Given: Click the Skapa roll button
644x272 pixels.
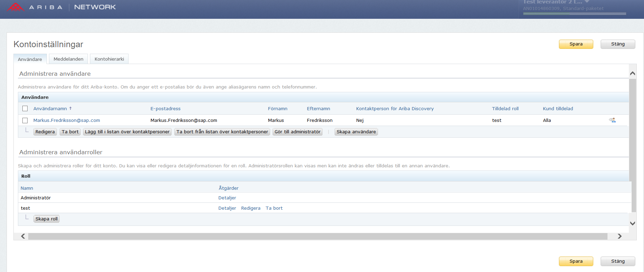Looking at the screenshot, I should (x=47, y=219).
